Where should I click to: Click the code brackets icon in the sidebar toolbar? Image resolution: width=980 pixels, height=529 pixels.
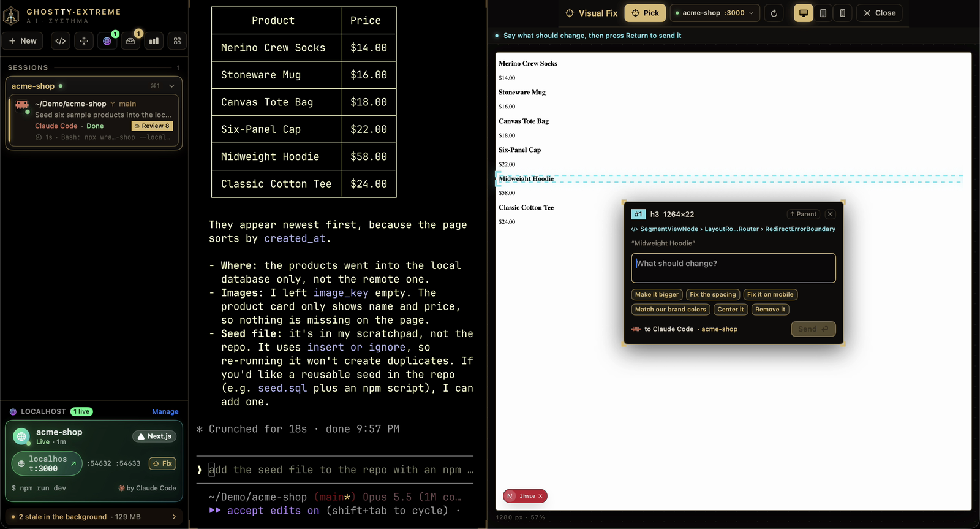pos(61,41)
